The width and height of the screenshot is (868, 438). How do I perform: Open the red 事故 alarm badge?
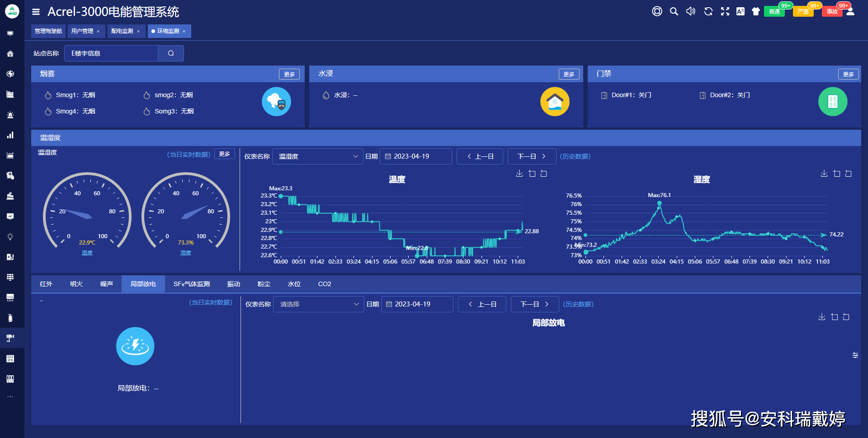coord(832,12)
